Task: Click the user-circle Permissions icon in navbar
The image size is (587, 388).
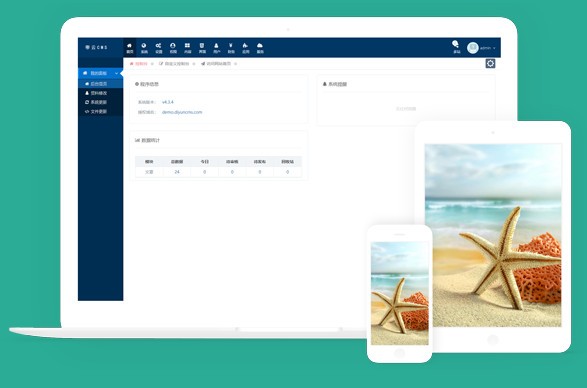Action: 173,48
